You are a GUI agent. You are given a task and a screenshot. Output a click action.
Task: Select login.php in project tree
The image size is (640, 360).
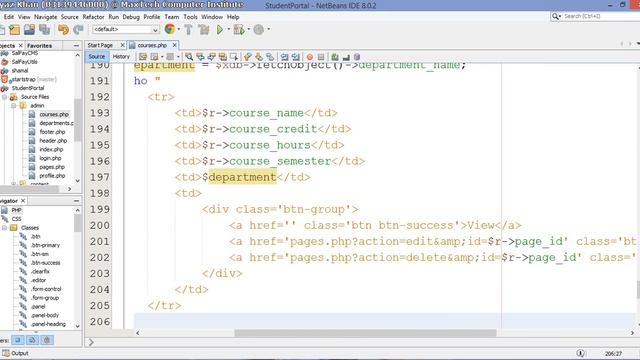[x=50, y=158]
